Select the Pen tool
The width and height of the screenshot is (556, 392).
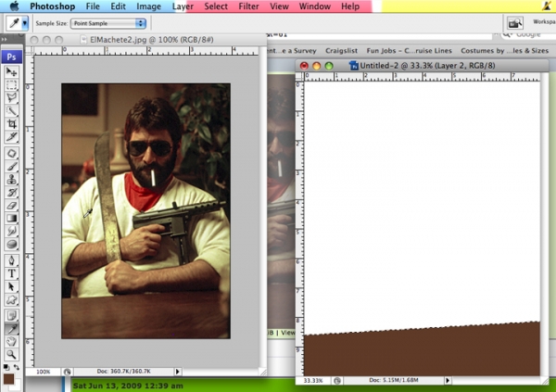(x=11, y=260)
